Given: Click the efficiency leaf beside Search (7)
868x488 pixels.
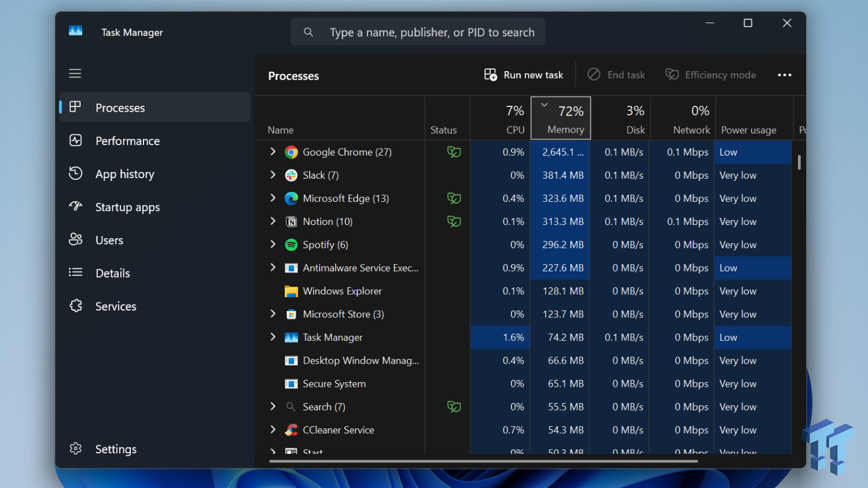Looking at the screenshot, I should click(x=454, y=406).
